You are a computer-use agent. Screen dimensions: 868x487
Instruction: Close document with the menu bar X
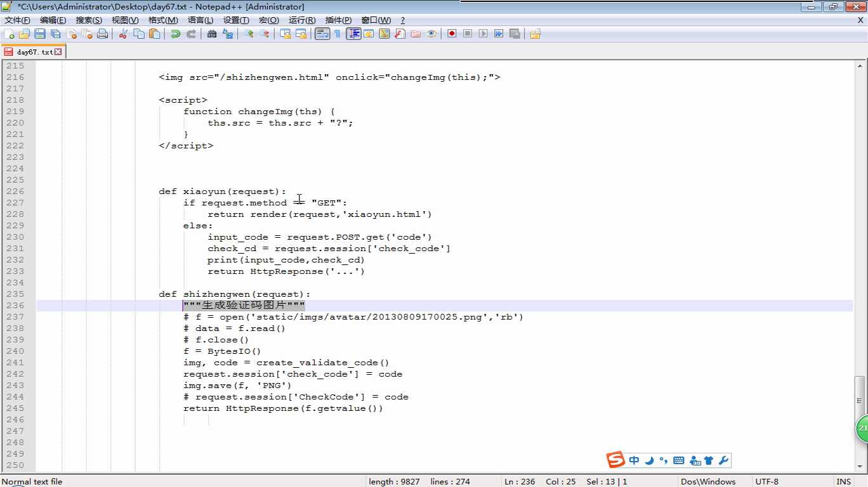860,20
